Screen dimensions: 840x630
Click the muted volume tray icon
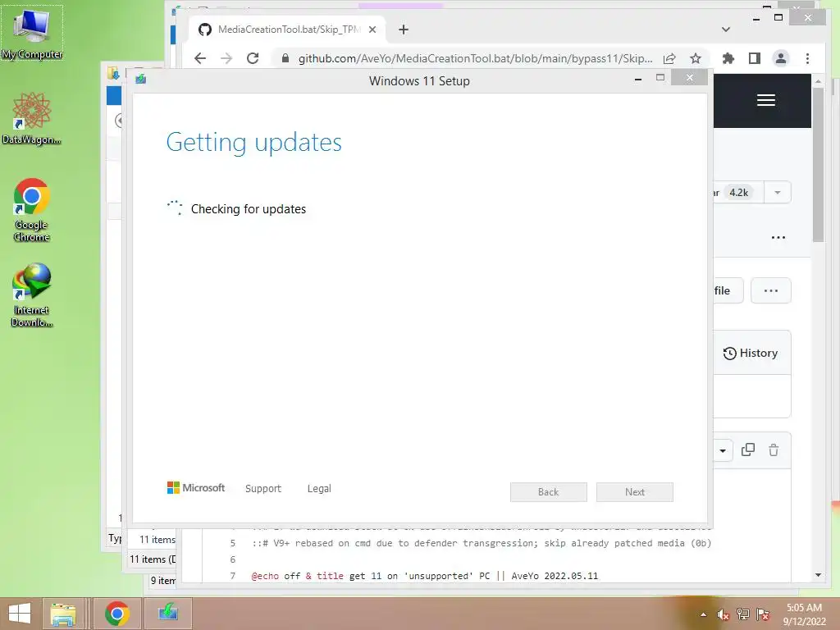723,614
